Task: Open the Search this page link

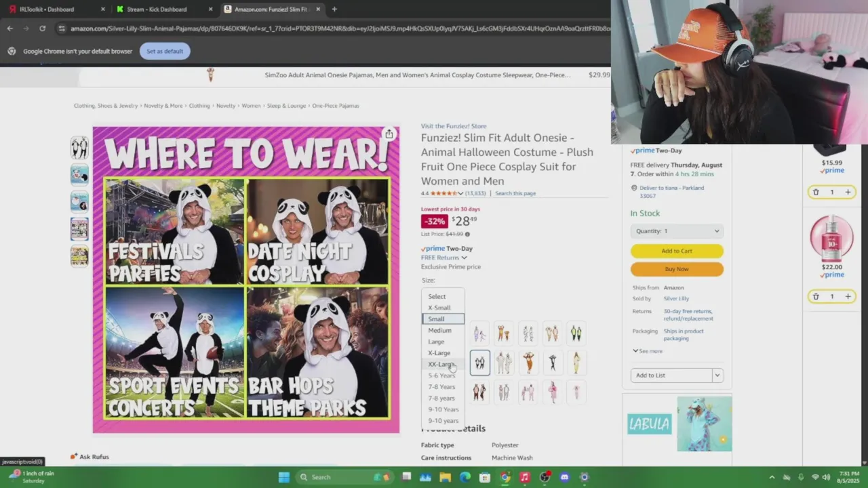Action: click(x=515, y=194)
